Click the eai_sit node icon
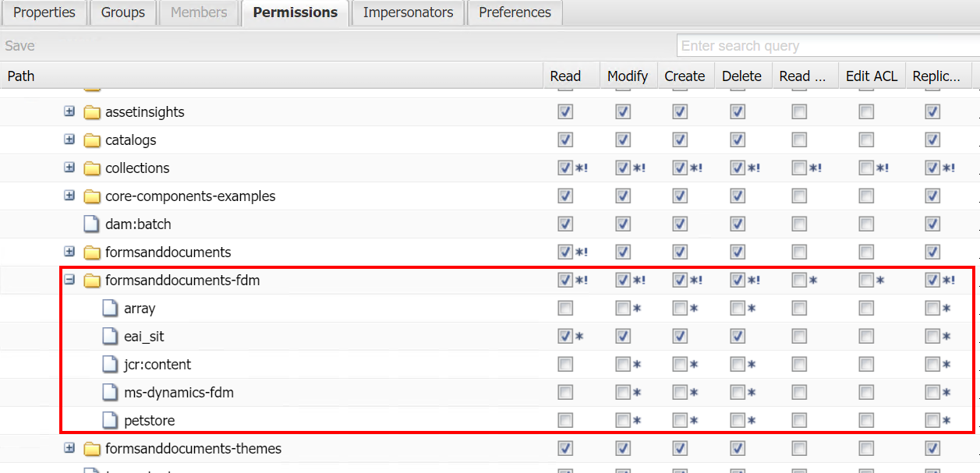Viewport: 980px width, 473px height. pyautogui.click(x=110, y=336)
